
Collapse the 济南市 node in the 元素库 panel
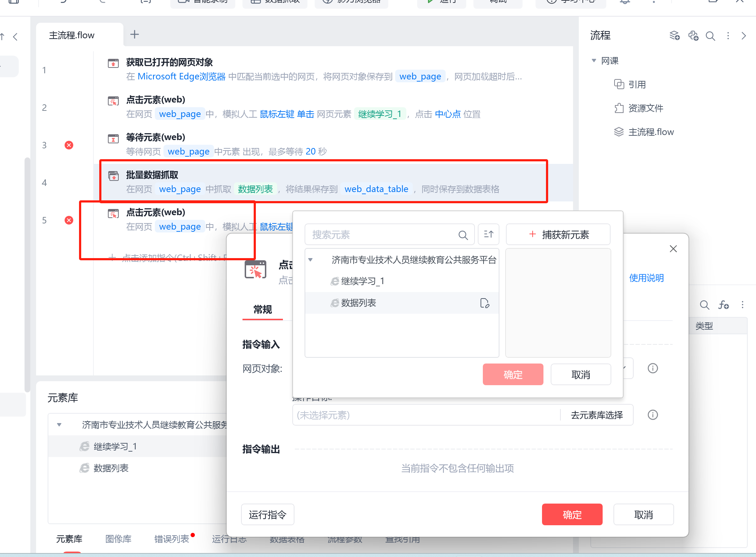click(59, 425)
